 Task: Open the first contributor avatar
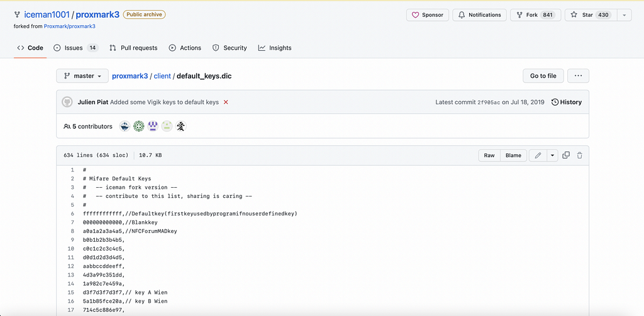125,126
